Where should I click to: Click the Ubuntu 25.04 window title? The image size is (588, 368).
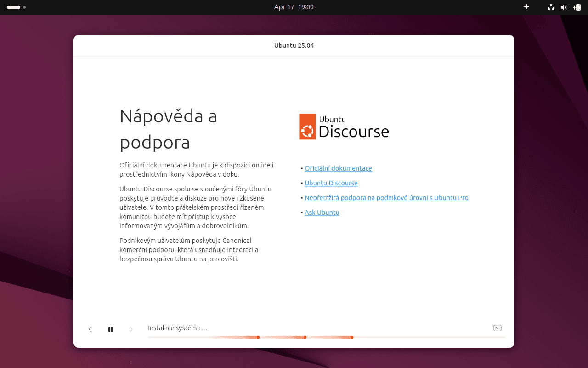pyautogui.click(x=294, y=46)
